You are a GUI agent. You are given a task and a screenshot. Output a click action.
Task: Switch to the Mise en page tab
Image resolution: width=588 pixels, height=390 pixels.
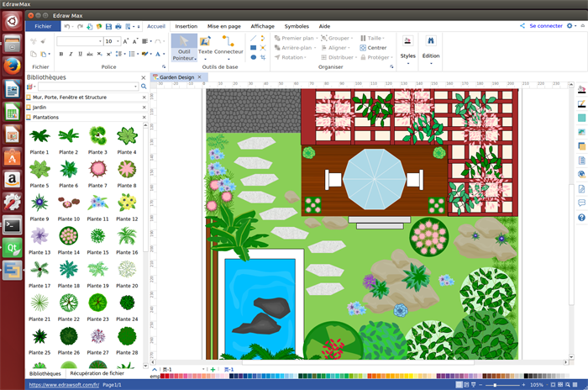(224, 26)
